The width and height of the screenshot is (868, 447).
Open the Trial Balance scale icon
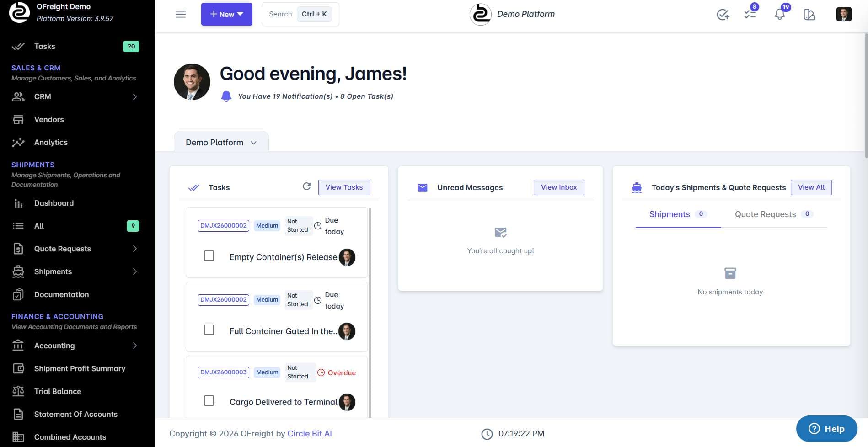point(18,391)
